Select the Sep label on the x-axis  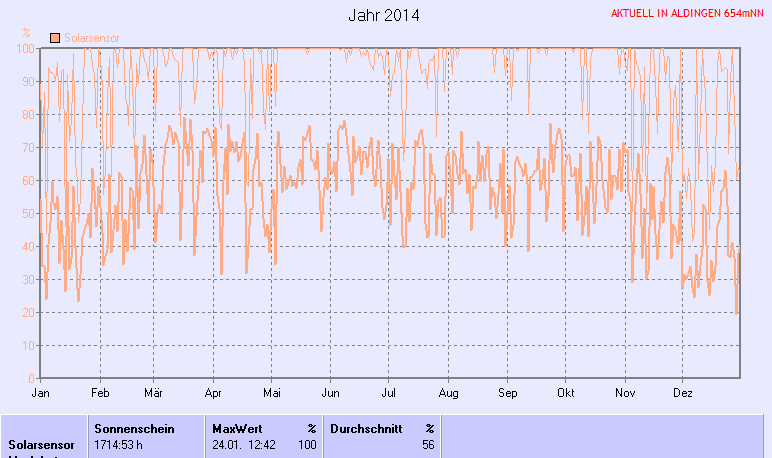tap(508, 393)
